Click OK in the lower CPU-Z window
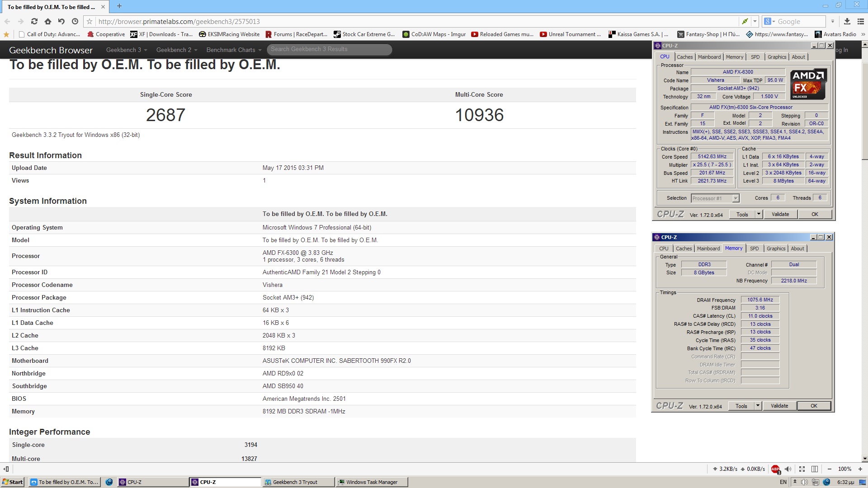 pyautogui.click(x=814, y=406)
